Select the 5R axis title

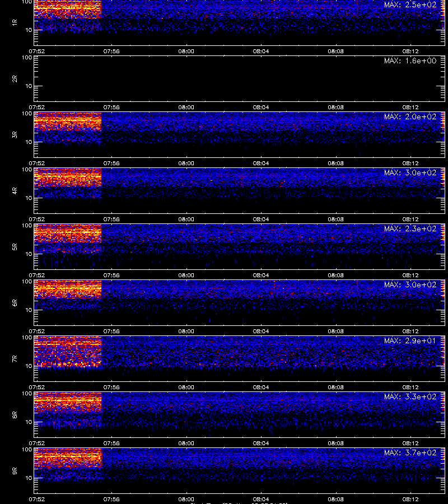coord(15,247)
